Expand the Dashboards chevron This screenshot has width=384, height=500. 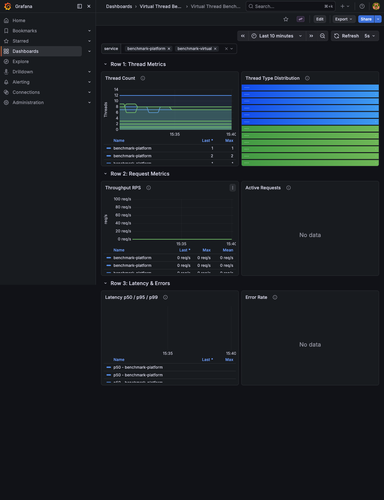click(x=89, y=51)
